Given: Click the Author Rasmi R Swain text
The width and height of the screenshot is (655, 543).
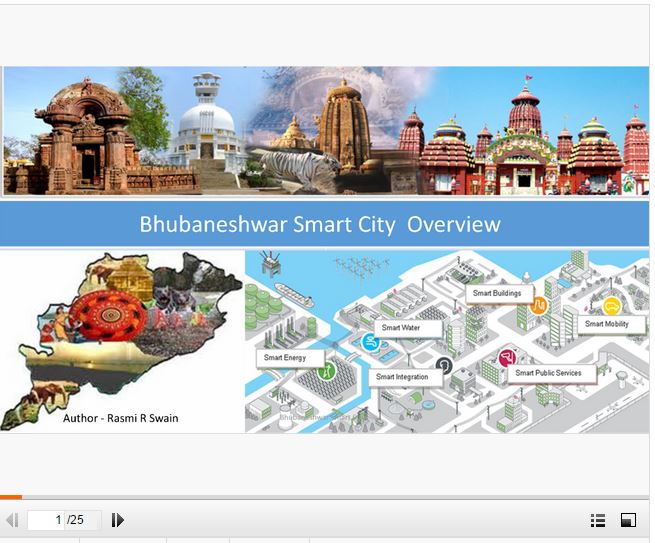Looking at the screenshot, I should (x=120, y=418).
